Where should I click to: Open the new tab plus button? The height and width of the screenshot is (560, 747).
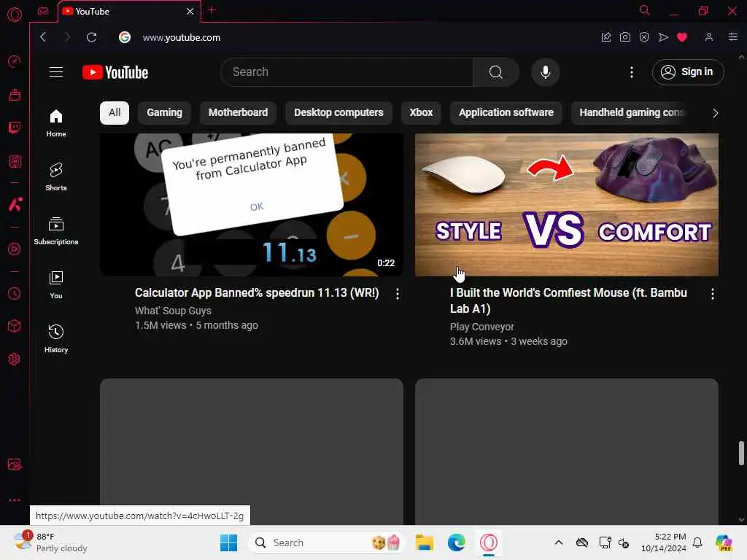(212, 10)
